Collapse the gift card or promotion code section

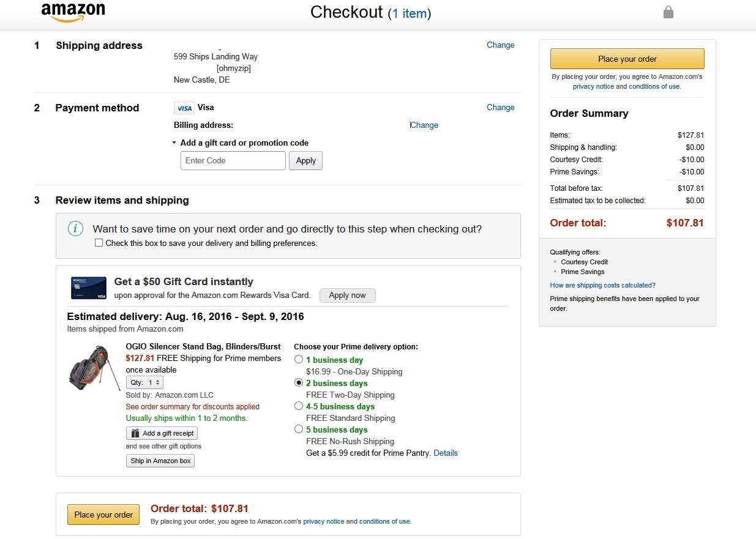pos(175,143)
